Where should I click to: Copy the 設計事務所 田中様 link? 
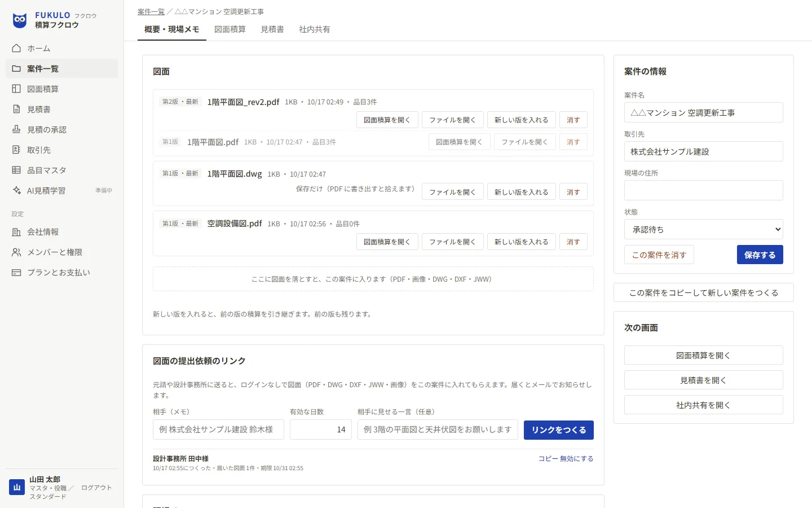coord(548,458)
